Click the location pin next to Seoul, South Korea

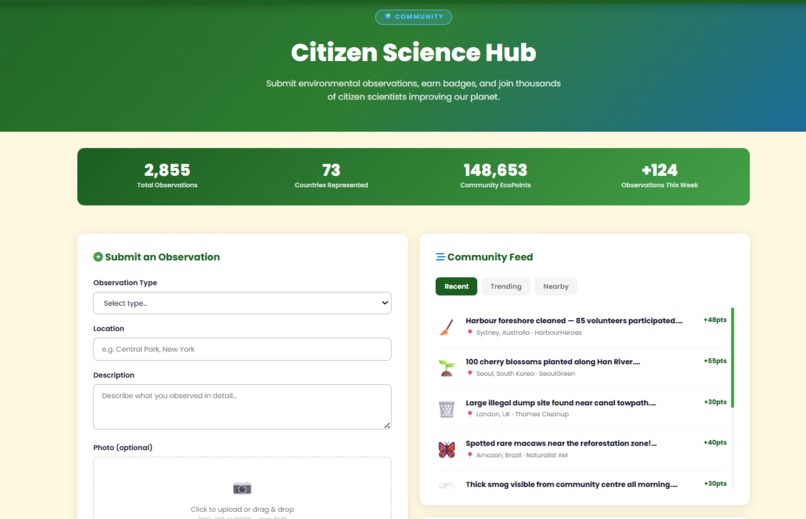click(469, 374)
